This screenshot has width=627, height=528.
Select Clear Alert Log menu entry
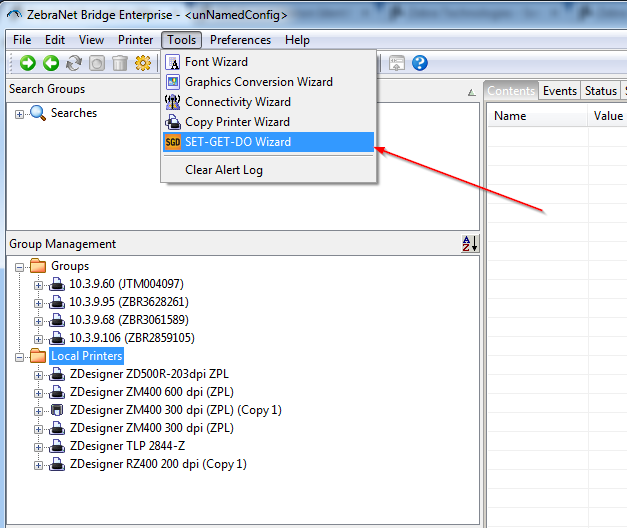[224, 170]
